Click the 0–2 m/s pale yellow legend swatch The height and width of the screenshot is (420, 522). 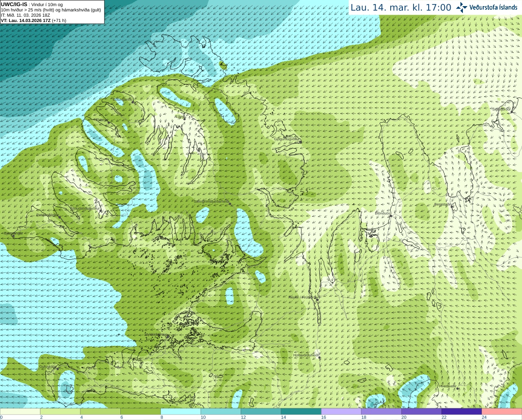point(20,411)
